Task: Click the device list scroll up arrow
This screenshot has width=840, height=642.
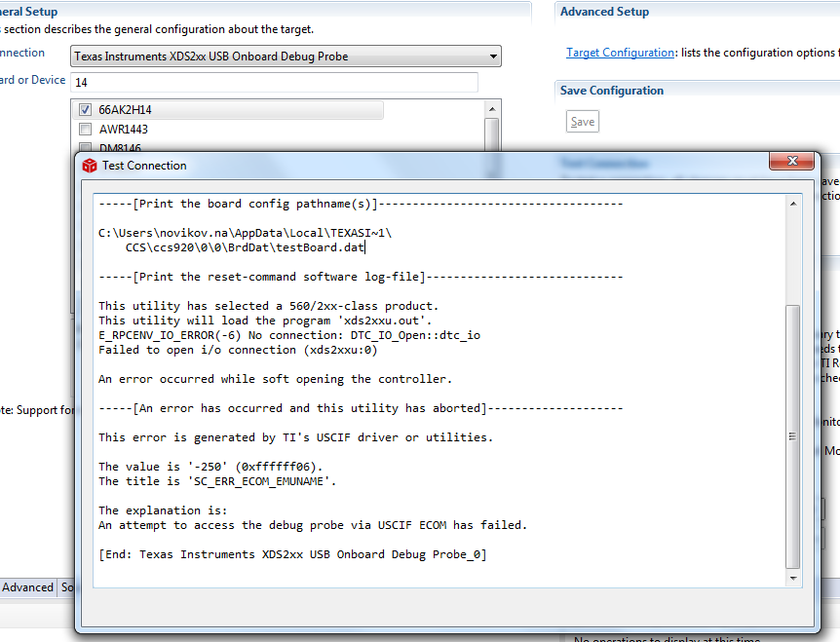Action: point(492,109)
